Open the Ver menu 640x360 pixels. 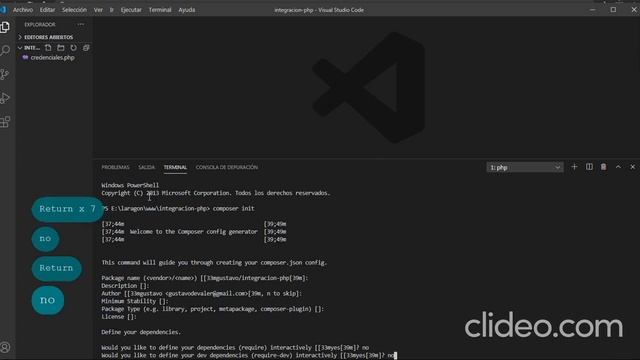[98, 10]
